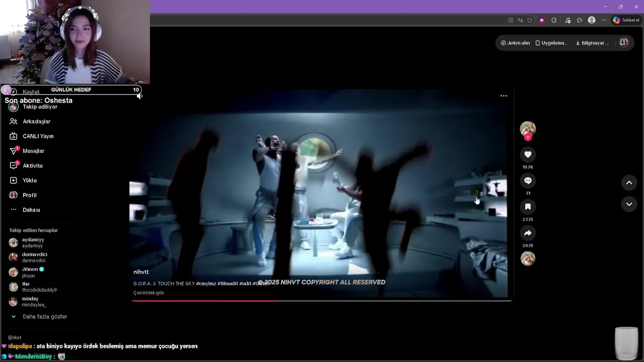The width and height of the screenshot is (644, 362).
Task: Open the spinning sound disc avatar
Action: pos(528,258)
